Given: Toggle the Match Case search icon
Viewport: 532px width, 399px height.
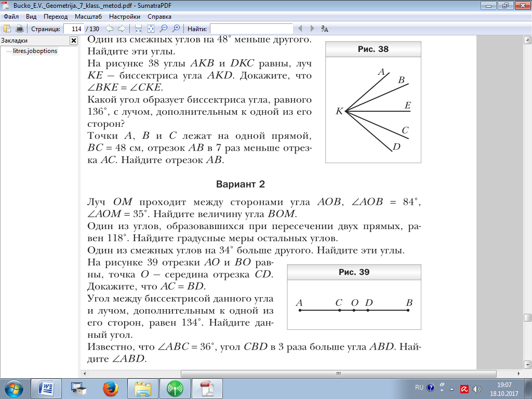Looking at the screenshot, I should click(x=325, y=29).
